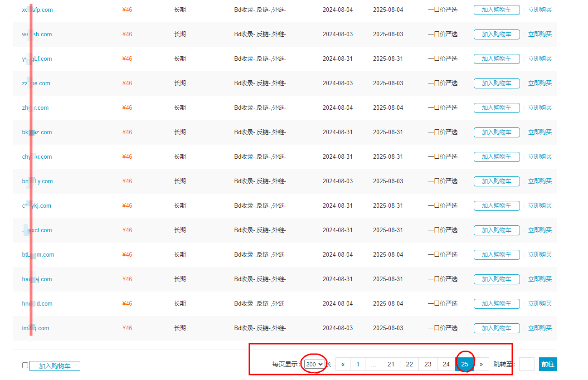Click 立即购买 for the ej.com domain
This screenshot has width=588, height=380.
pos(540,279)
